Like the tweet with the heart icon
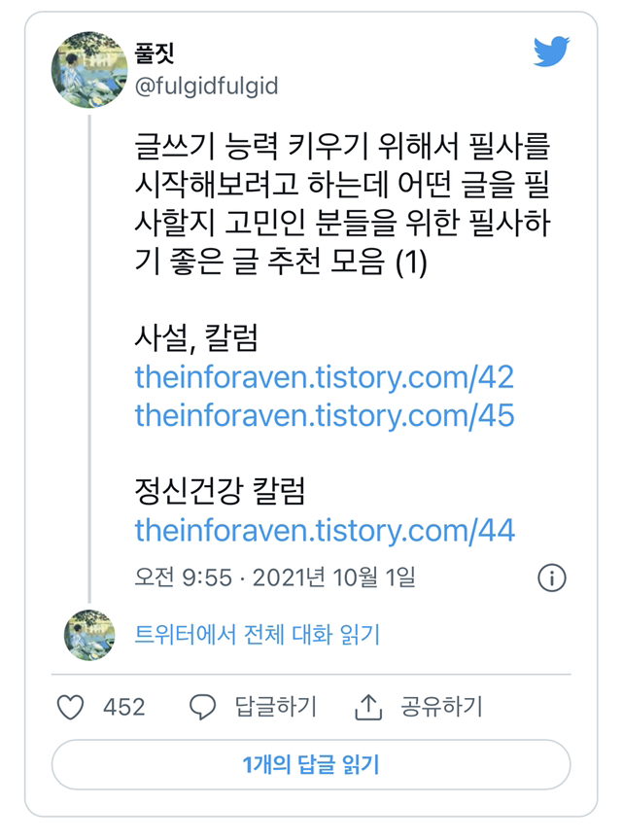The image size is (622, 840). click(x=71, y=707)
